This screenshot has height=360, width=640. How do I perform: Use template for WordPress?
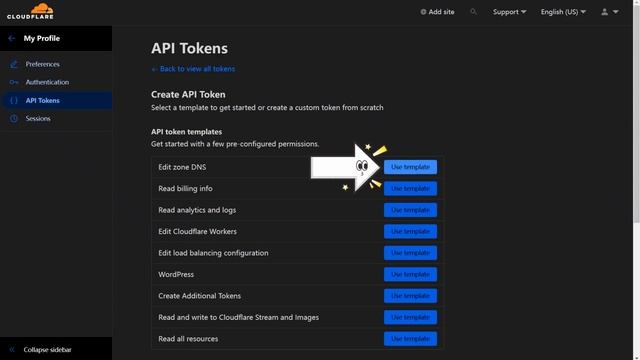410,274
